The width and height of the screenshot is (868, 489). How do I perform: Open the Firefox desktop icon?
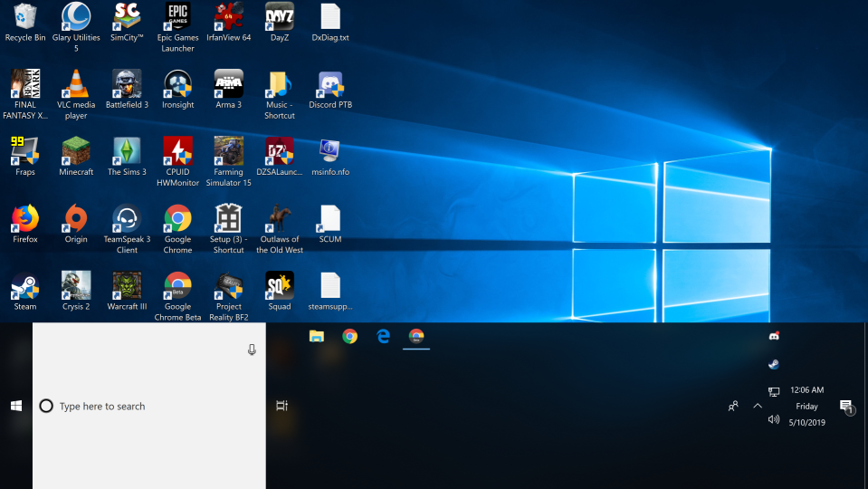pos(25,224)
